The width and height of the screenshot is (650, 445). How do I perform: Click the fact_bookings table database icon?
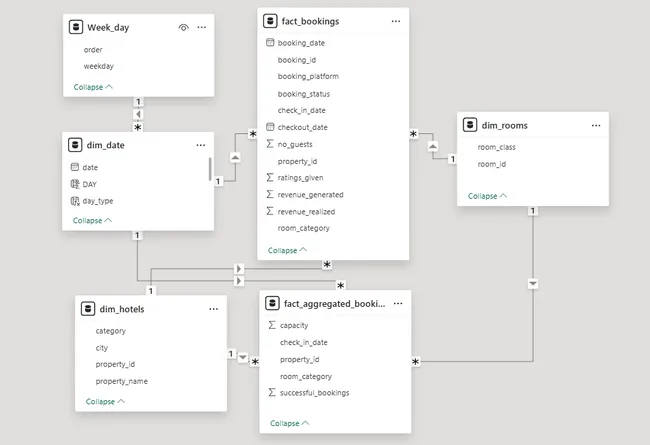coord(270,21)
